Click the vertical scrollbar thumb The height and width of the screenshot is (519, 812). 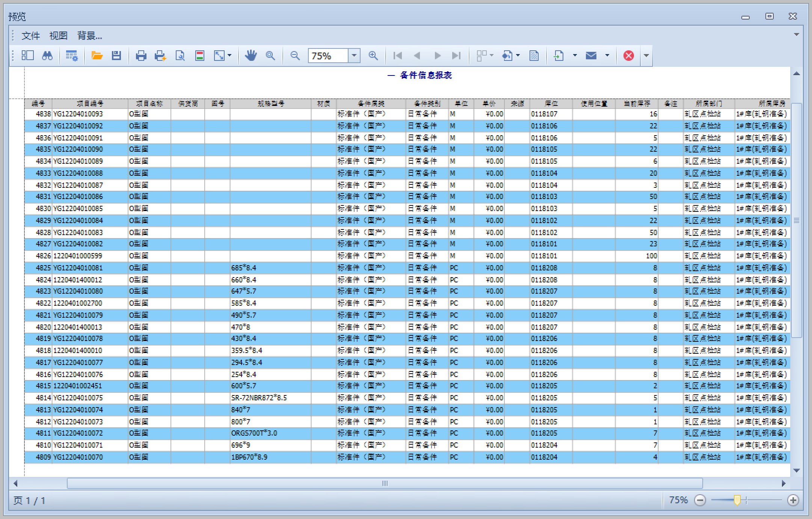click(796, 220)
